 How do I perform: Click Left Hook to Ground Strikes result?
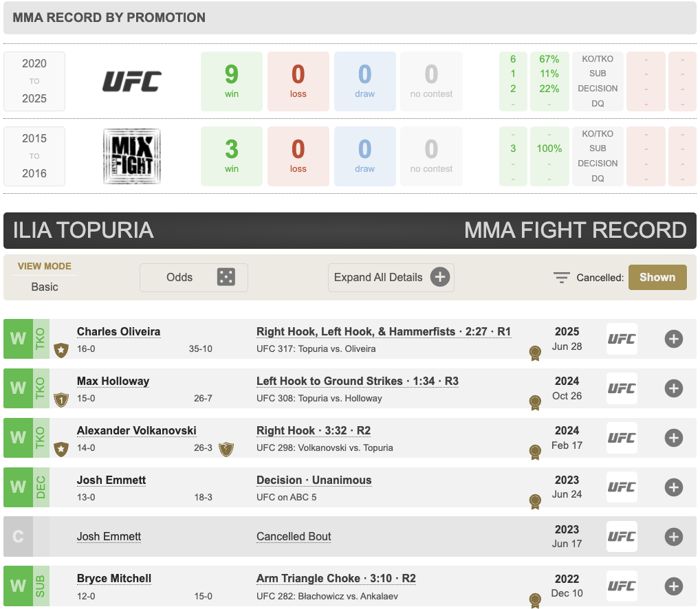[358, 381]
